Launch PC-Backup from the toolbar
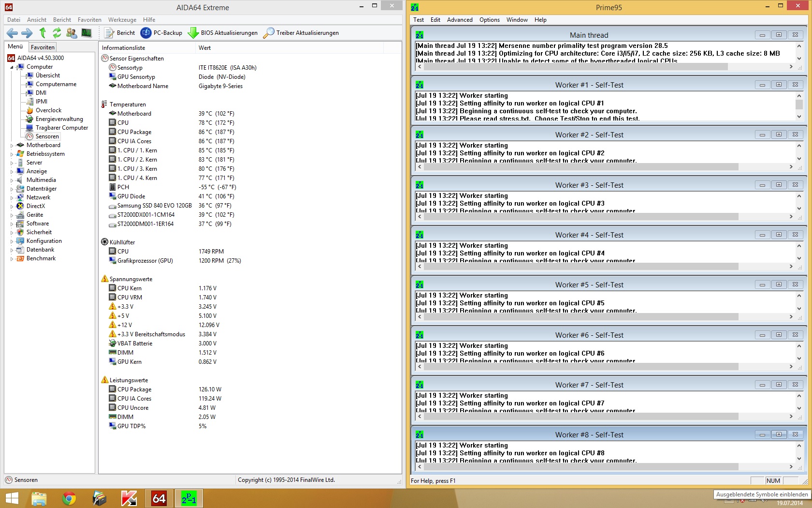This screenshot has height=508, width=812. point(161,33)
